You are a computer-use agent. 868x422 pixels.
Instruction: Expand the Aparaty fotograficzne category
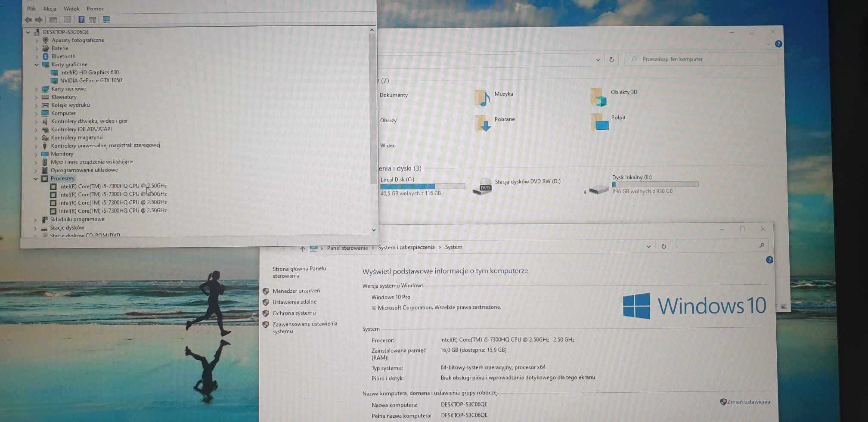[37, 40]
